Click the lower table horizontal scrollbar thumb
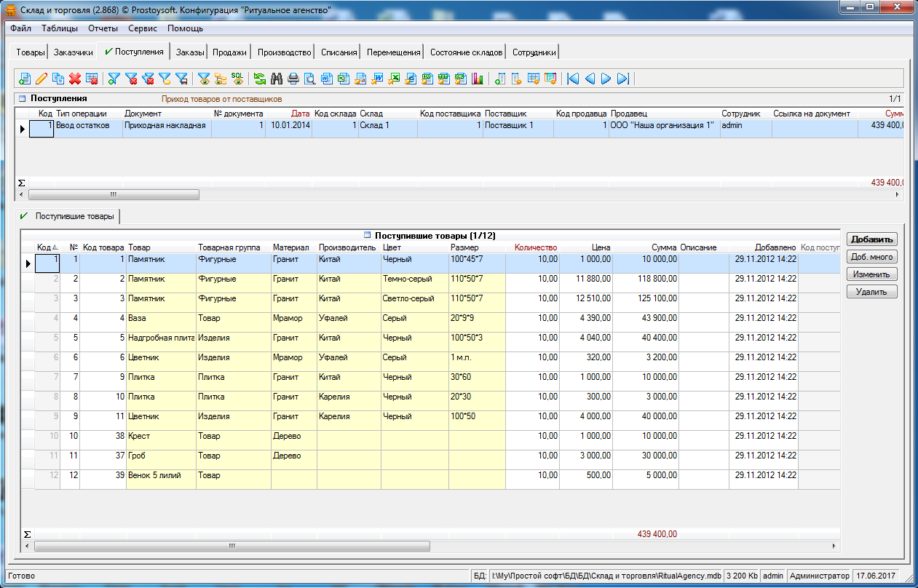Screen dimensions: 918x588 pos(232,546)
